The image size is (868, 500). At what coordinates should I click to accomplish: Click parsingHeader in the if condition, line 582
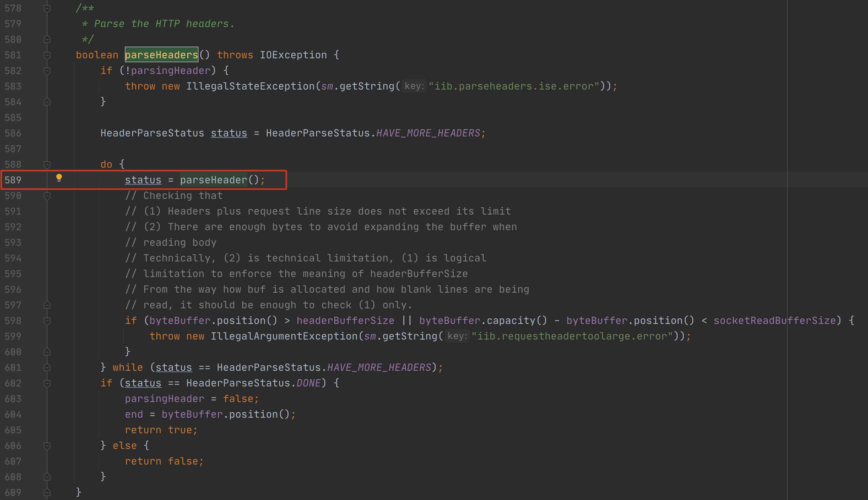point(171,71)
